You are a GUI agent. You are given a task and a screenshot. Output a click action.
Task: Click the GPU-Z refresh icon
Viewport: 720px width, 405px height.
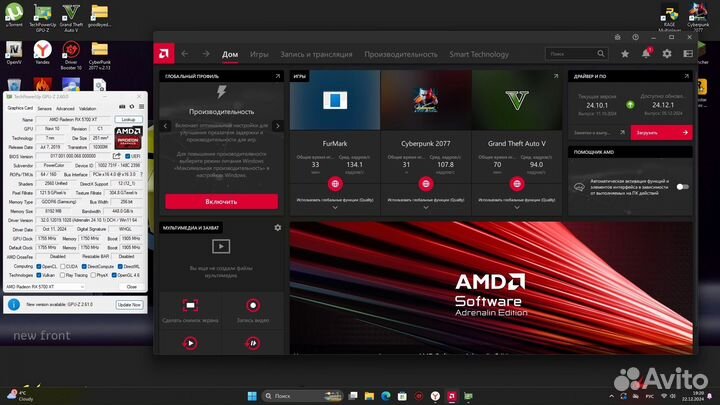[x=132, y=107]
